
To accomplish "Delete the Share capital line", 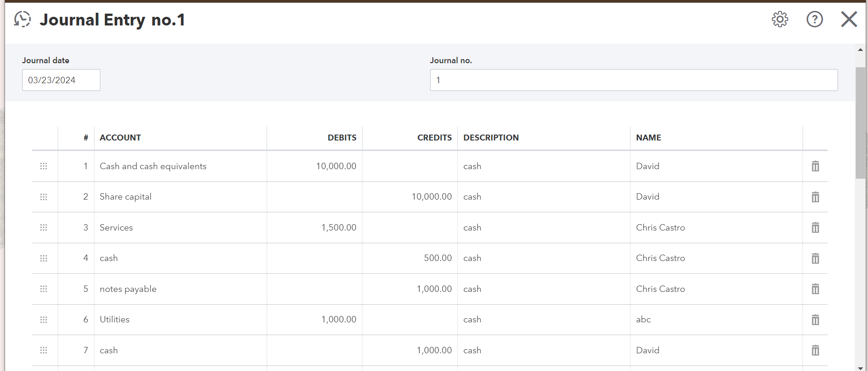I will coord(815,197).
